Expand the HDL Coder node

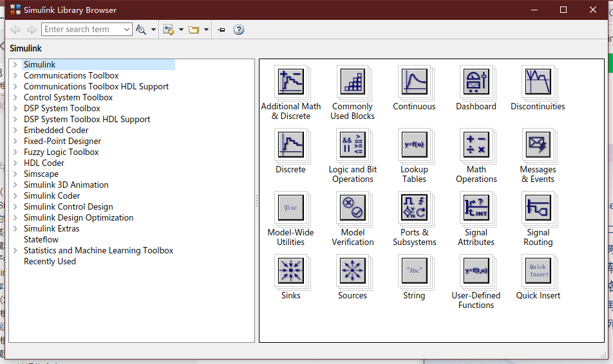pos(15,163)
